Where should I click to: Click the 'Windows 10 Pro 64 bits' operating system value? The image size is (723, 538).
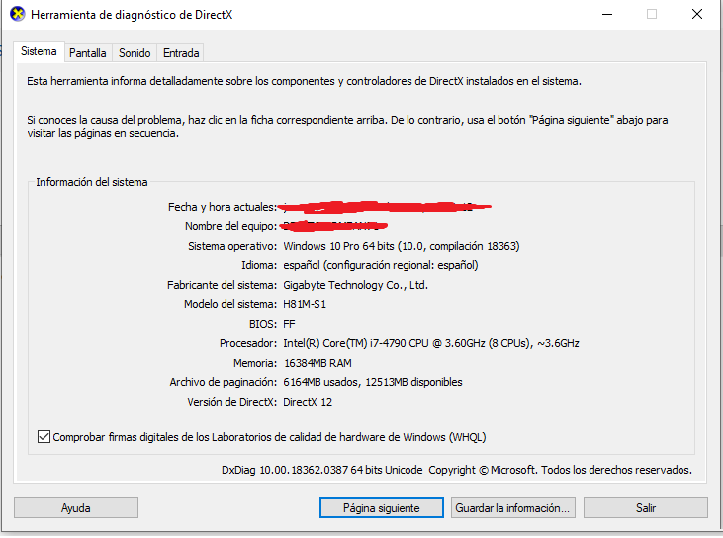(x=401, y=246)
